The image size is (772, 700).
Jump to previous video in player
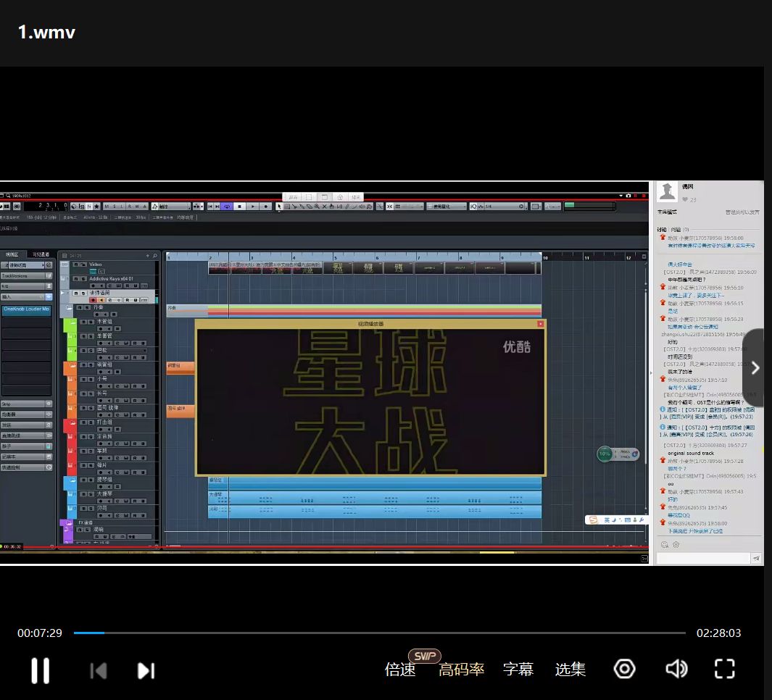pos(99,670)
